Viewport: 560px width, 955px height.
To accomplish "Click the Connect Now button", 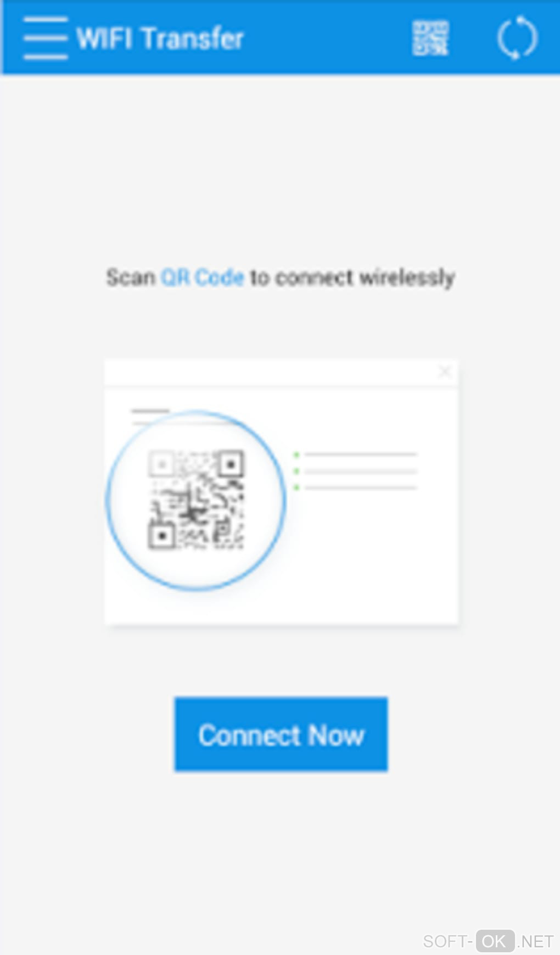I will [281, 734].
